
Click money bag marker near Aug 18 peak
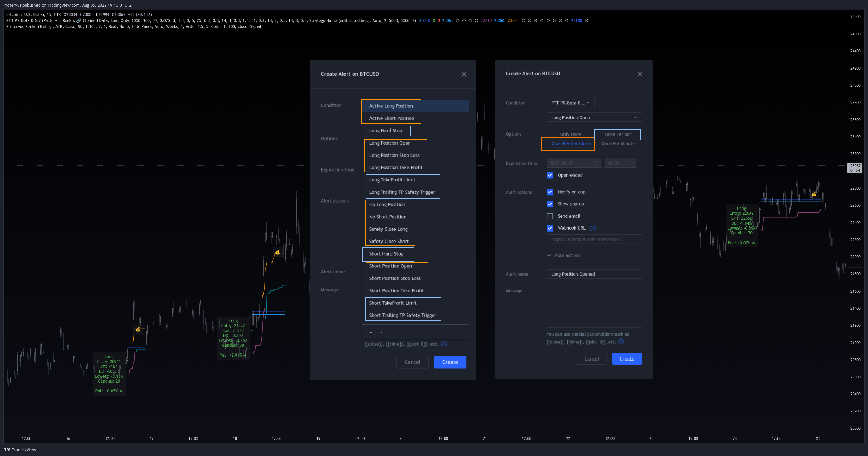[278, 252]
